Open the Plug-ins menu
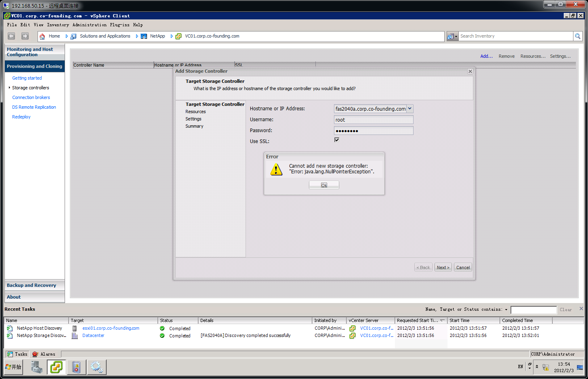 [120, 25]
